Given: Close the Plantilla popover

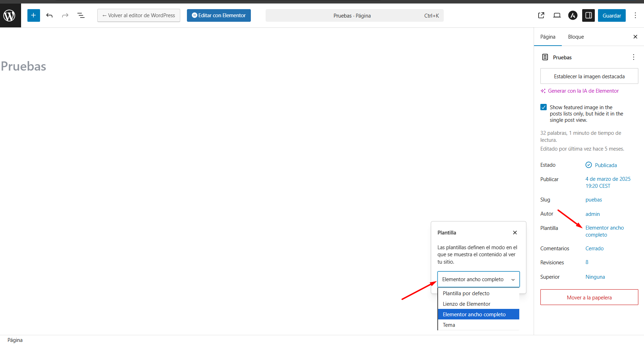Looking at the screenshot, I should coord(515,233).
